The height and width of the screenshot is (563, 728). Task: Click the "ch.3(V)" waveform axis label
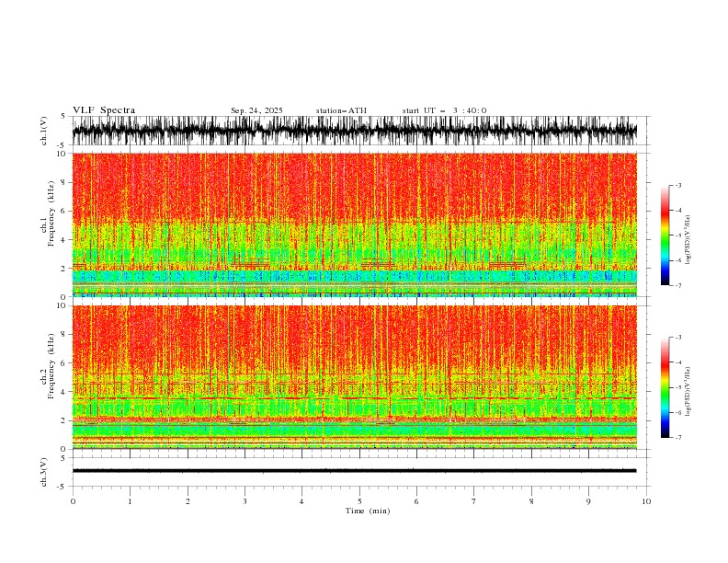(x=44, y=472)
